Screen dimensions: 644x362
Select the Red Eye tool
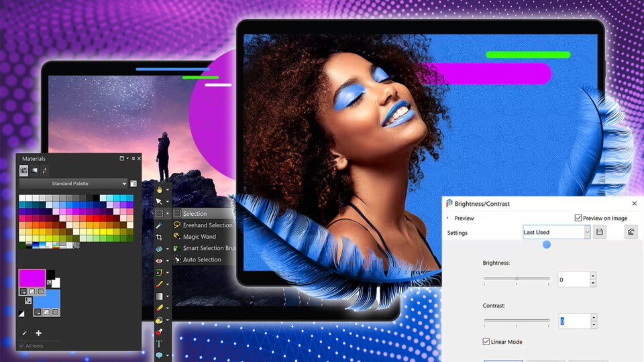click(x=159, y=261)
